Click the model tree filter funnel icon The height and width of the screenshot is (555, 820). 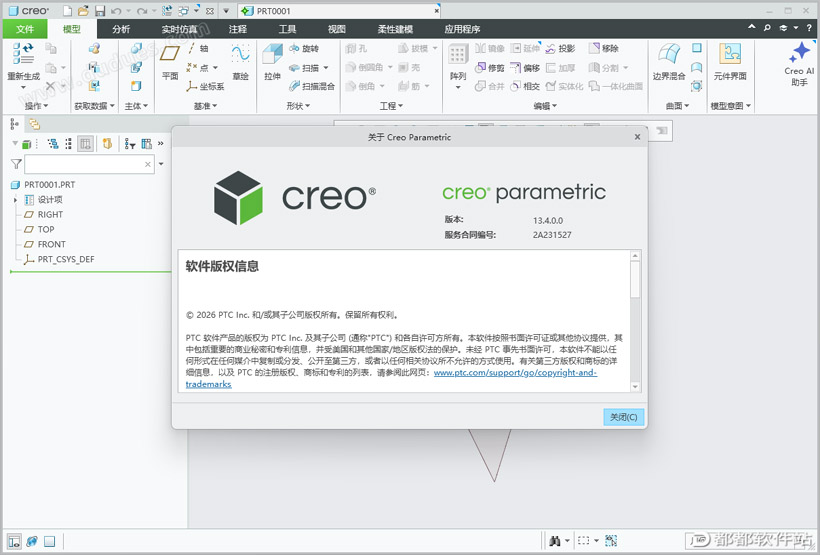[16, 164]
